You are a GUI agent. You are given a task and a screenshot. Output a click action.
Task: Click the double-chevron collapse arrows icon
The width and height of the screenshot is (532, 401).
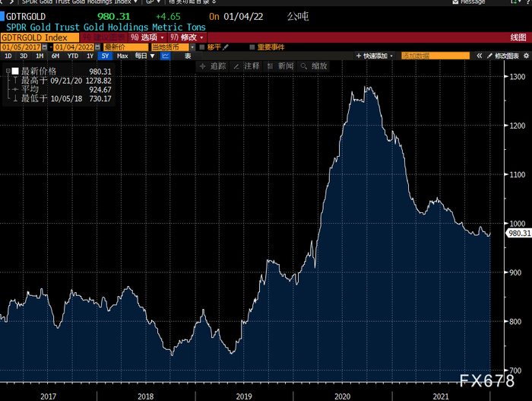[479, 56]
